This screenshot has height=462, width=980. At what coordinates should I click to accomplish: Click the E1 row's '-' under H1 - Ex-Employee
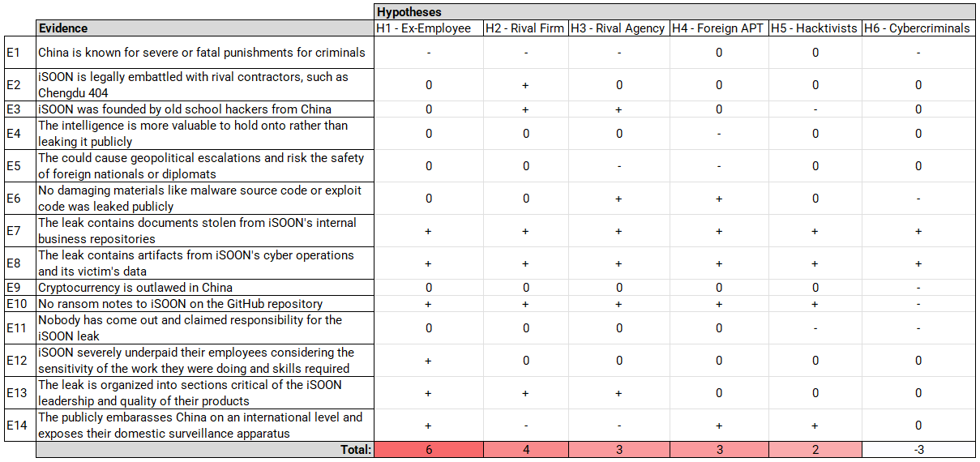pyautogui.click(x=429, y=53)
